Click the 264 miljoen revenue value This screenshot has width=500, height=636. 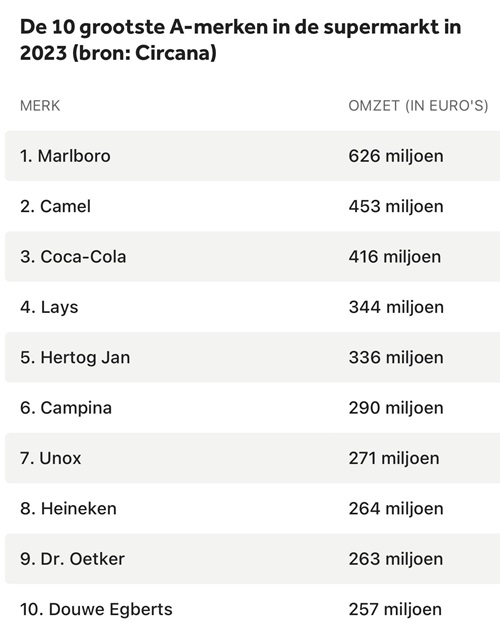[x=396, y=509]
